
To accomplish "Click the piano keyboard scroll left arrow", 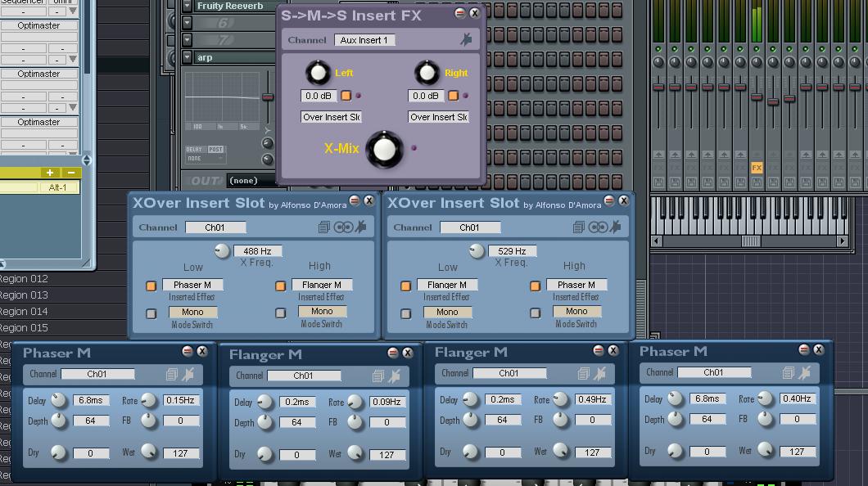I will point(657,241).
